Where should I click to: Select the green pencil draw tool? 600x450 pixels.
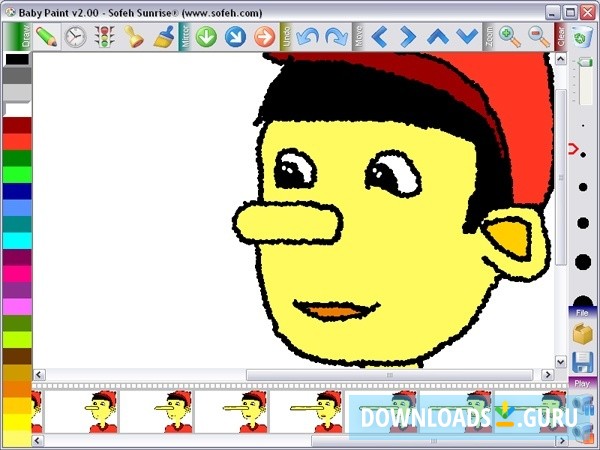(x=46, y=37)
